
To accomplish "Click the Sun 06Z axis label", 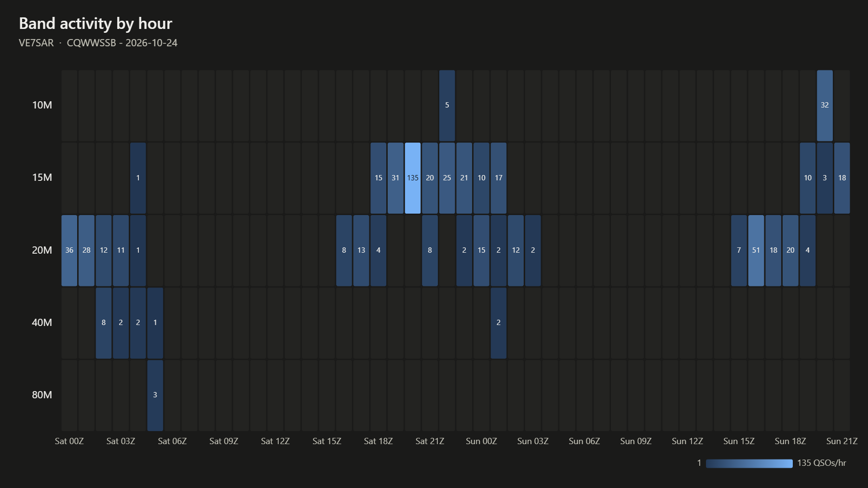I will tap(584, 441).
